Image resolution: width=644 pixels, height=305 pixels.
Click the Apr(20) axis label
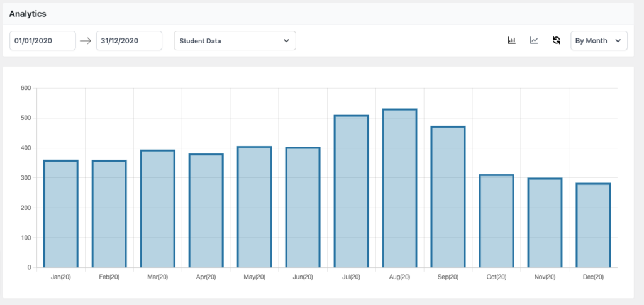click(206, 277)
